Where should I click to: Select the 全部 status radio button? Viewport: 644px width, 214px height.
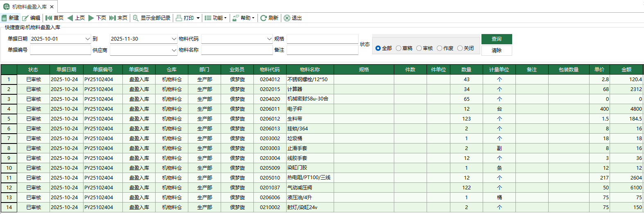(x=378, y=48)
